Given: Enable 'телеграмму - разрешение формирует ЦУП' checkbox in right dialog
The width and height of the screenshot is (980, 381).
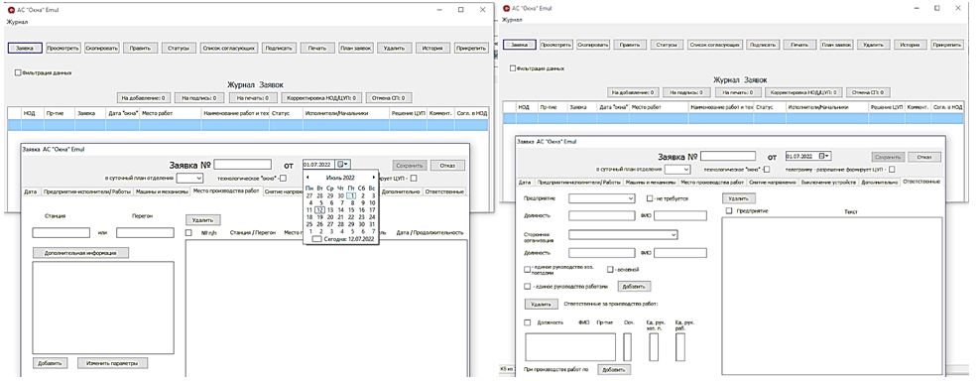Looking at the screenshot, I should pos(892,169).
